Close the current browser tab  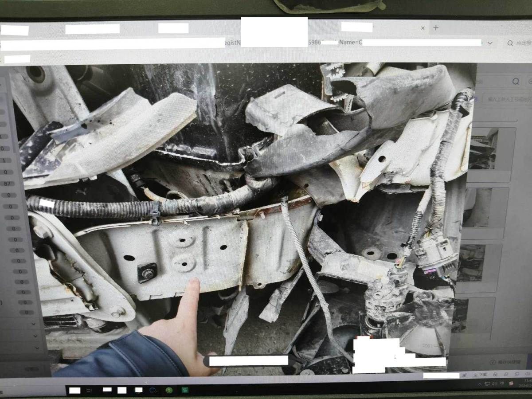pos(422,28)
